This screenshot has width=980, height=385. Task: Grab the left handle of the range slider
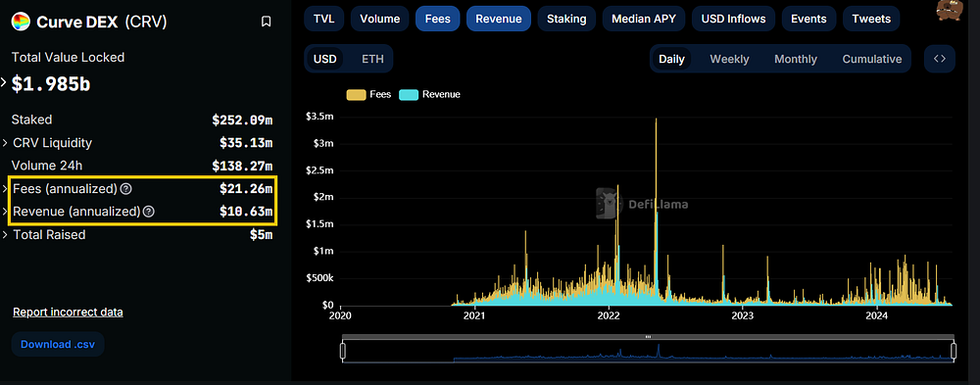pyautogui.click(x=342, y=352)
